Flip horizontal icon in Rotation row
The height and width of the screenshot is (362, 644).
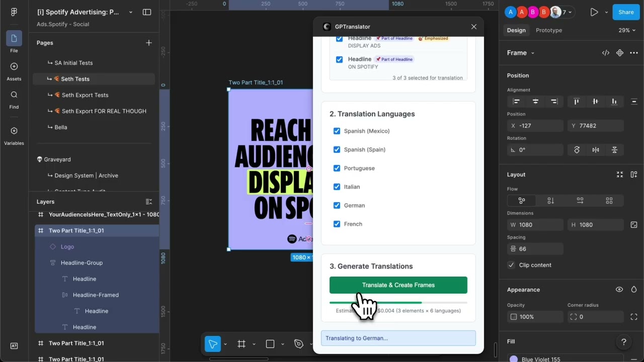pyautogui.click(x=596, y=150)
